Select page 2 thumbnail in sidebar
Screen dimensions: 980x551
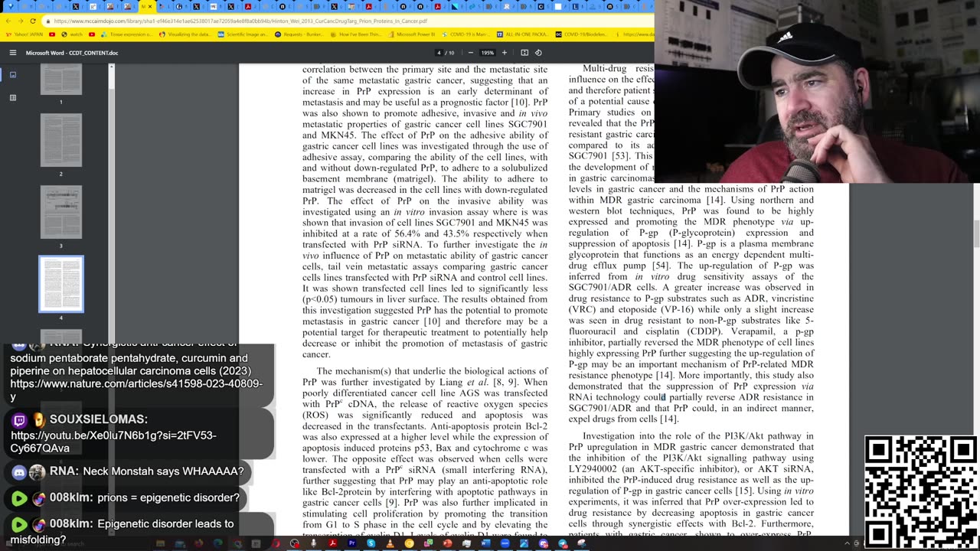[61, 140]
